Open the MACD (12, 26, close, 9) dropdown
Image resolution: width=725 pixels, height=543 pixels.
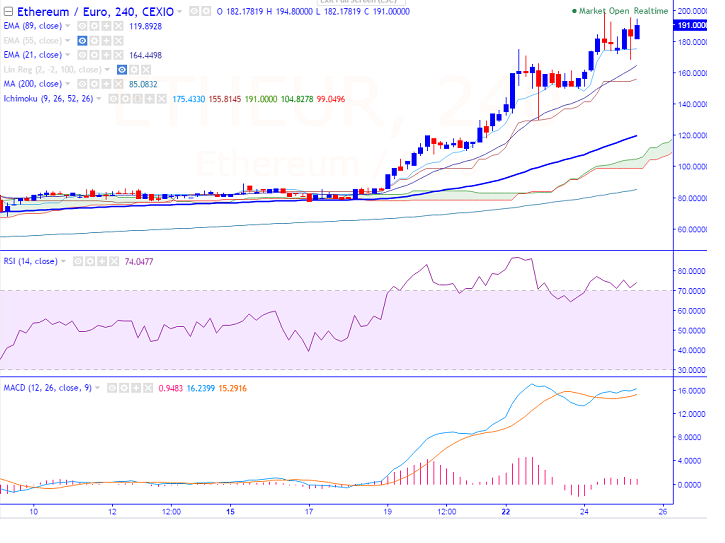tap(97, 388)
